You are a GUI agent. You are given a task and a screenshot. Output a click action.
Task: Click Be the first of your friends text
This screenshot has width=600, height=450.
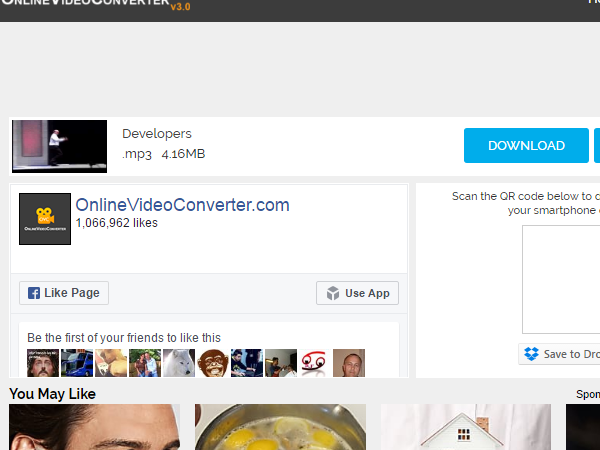click(124, 338)
